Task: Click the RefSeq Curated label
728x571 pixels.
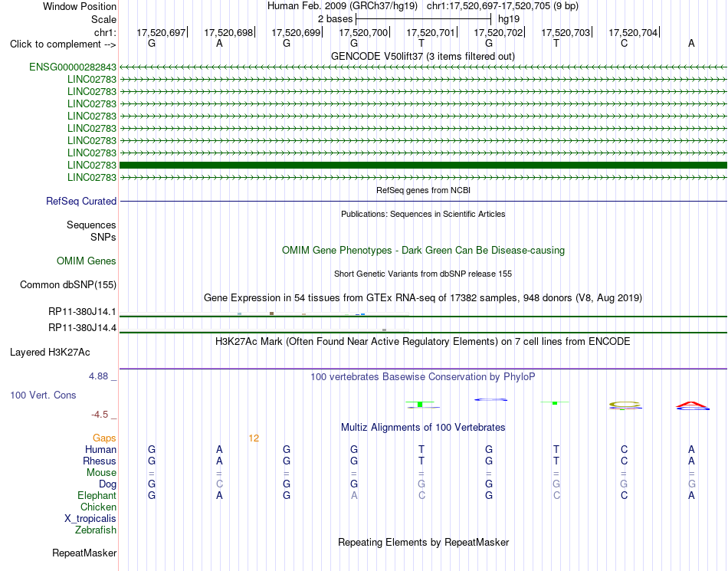Action: (81, 201)
